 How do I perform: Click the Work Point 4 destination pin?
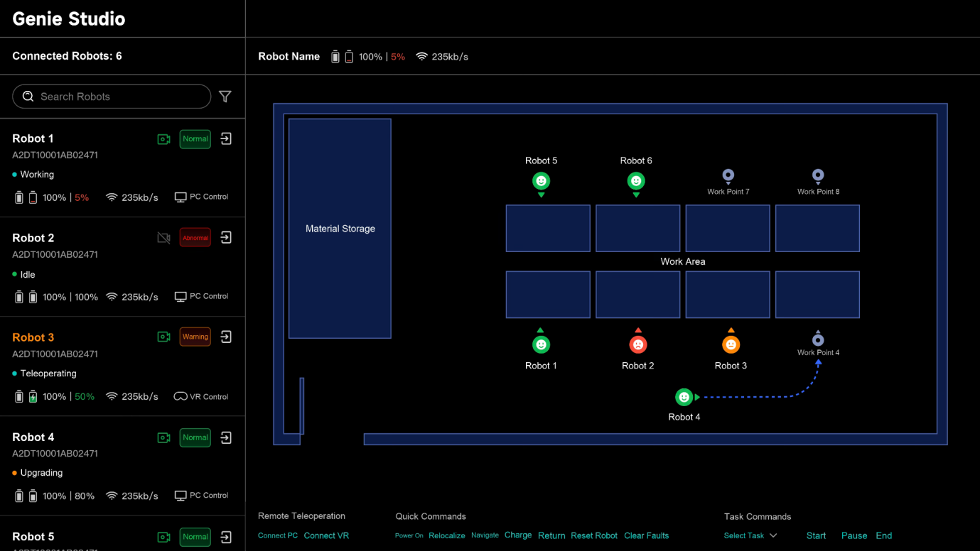[818, 339]
